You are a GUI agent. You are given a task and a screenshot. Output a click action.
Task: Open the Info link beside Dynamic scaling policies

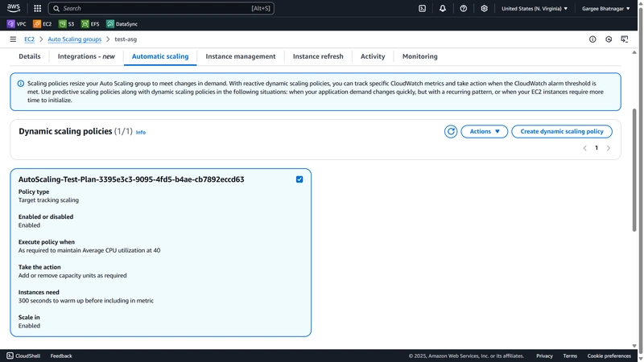[x=140, y=132]
